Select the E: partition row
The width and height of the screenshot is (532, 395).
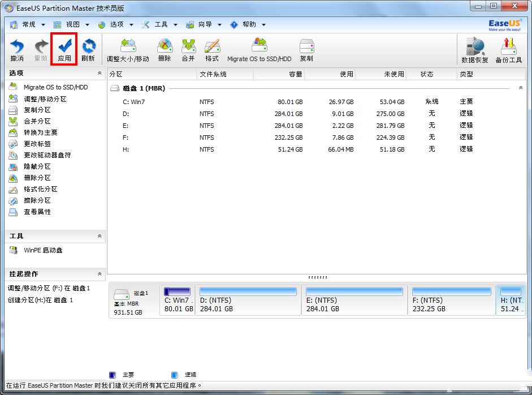coord(317,126)
